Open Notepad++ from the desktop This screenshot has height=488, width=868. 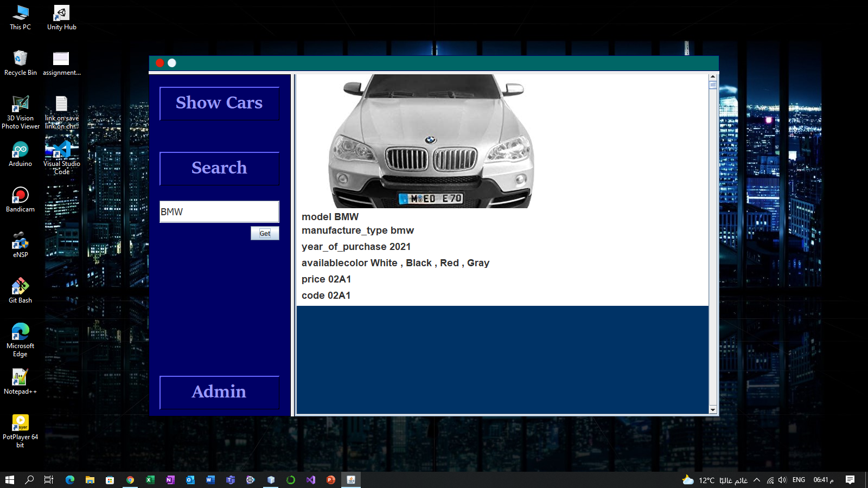pos(20,381)
